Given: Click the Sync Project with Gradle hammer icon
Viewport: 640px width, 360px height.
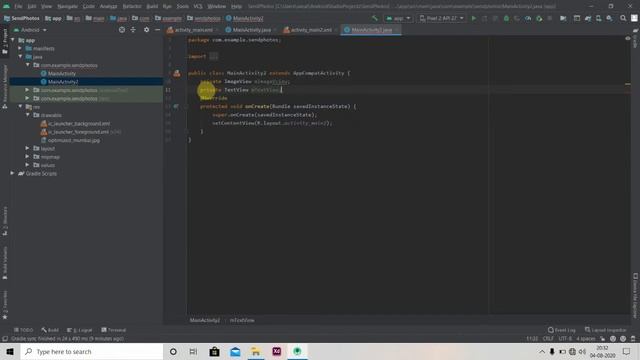Looking at the screenshot, I should (x=375, y=18).
